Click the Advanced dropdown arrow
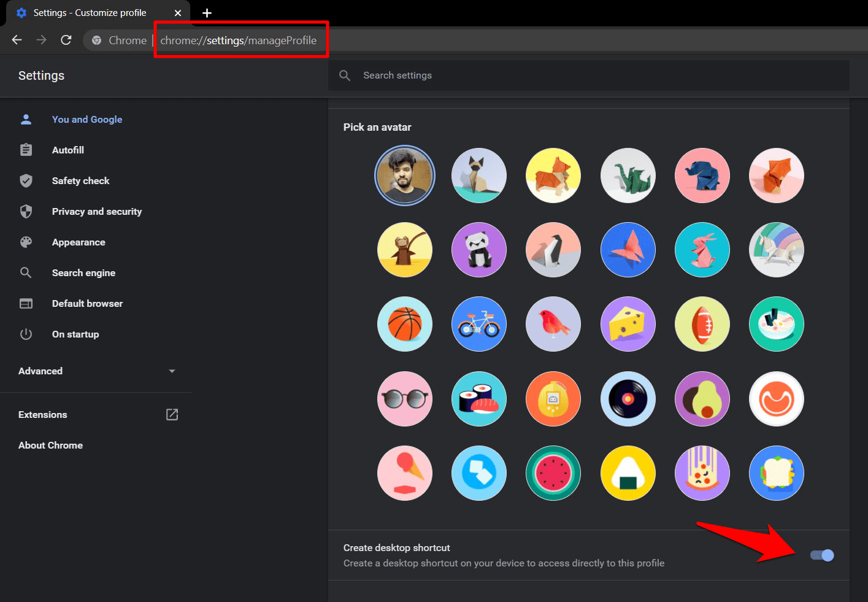The height and width of the screenshot is (602, 868). (172, 371)
